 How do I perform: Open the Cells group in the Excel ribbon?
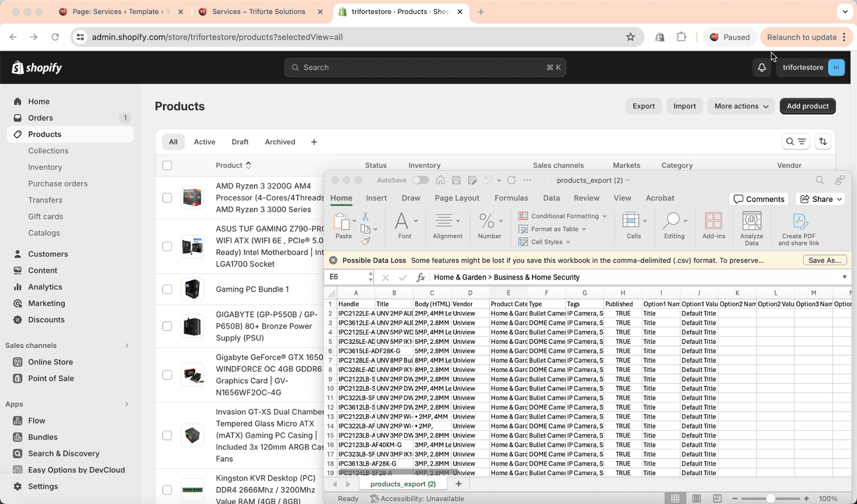634,225
